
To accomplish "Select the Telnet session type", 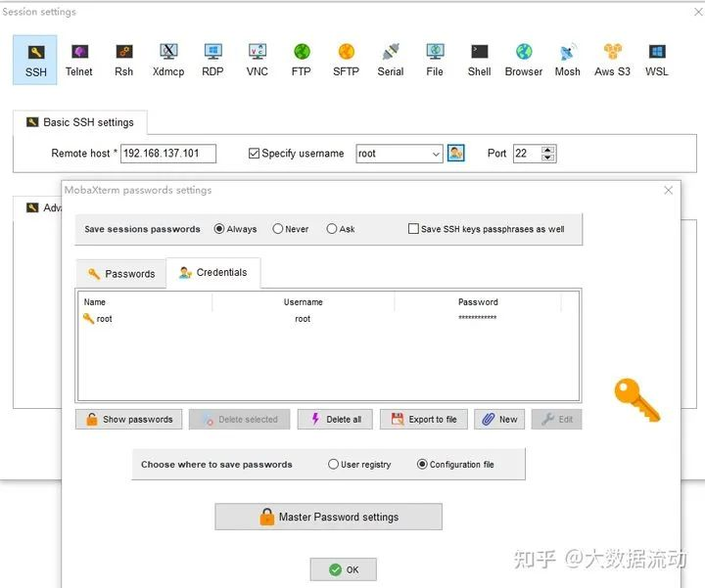I will [x=79, y=60].
